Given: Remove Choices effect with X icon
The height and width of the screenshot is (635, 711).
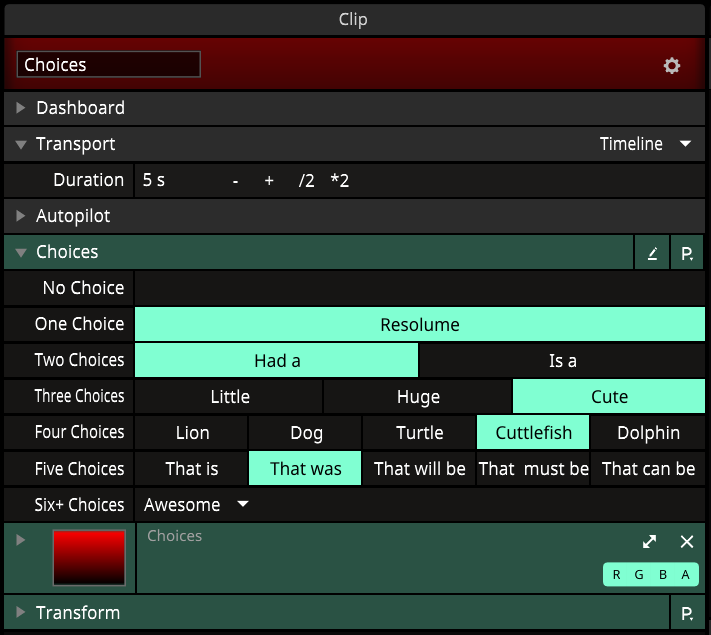Looking at the screenshot, I should click(687, 541).
